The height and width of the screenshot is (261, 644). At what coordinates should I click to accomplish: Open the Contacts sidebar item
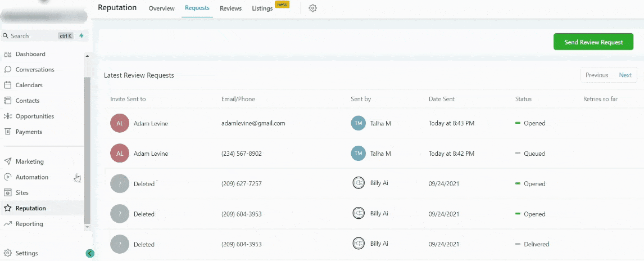(x=27, y=101)
